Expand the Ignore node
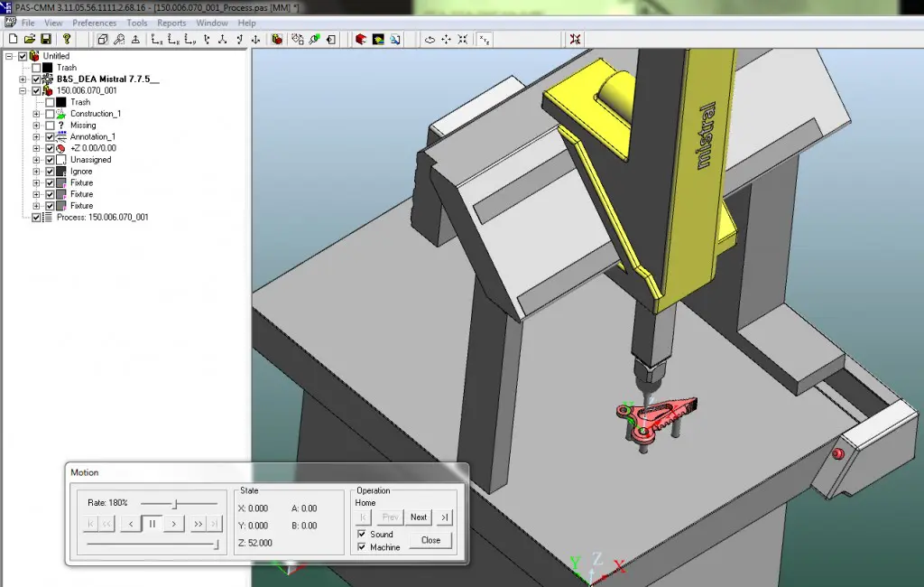The height and width of the screenshot is (587, 924). click(36, 171)
